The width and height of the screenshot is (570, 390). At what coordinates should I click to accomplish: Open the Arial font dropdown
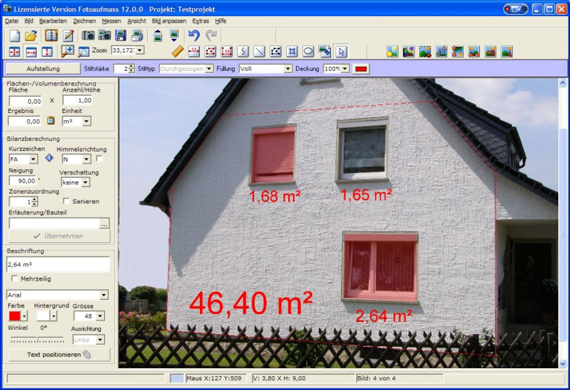click(x=104, y=295)
